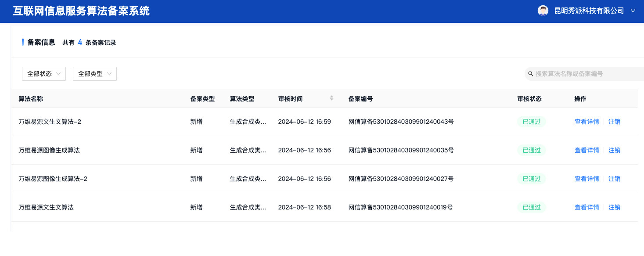Click the search magnifier icon
The height and width of the screenshot is (256, 644).
point(531,74)
